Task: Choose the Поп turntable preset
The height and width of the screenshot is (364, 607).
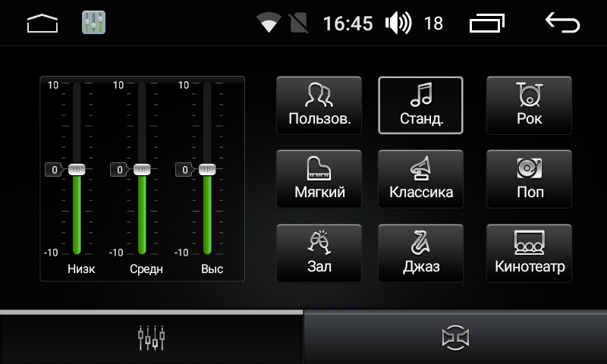Action: pos(529,179)
